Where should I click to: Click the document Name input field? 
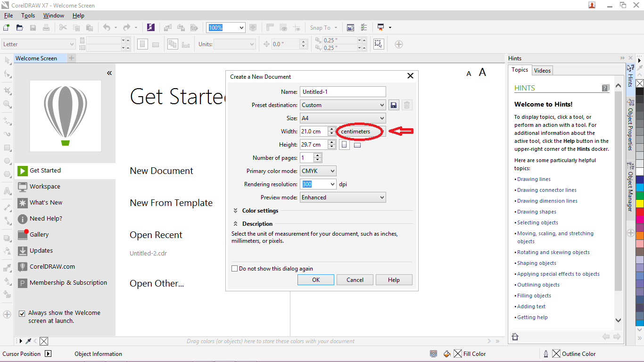(343, 91)
